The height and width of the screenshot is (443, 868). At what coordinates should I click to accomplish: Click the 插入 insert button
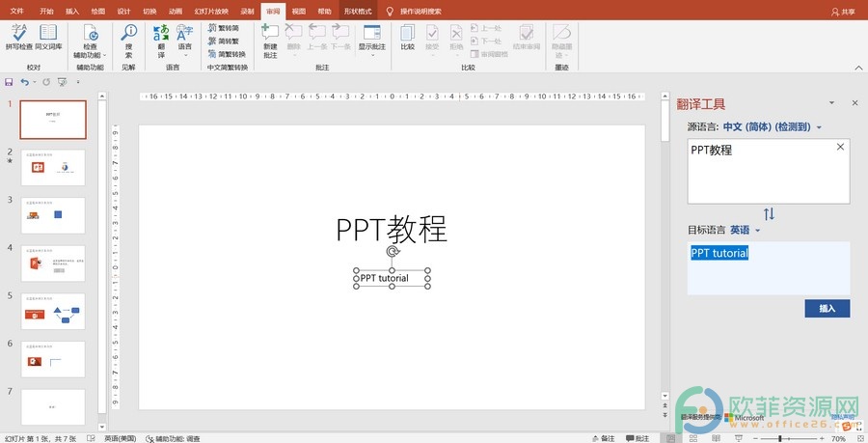point(827,309)
